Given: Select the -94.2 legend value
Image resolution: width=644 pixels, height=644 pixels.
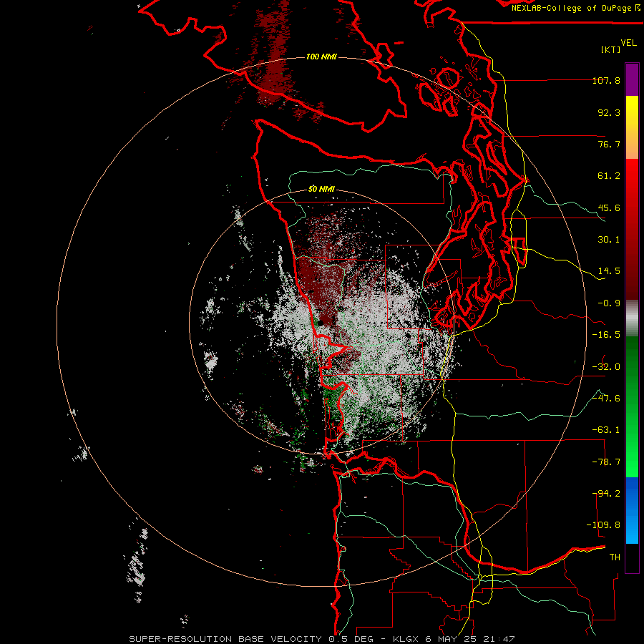Looking at the screenshot, I should click(606, 494).
